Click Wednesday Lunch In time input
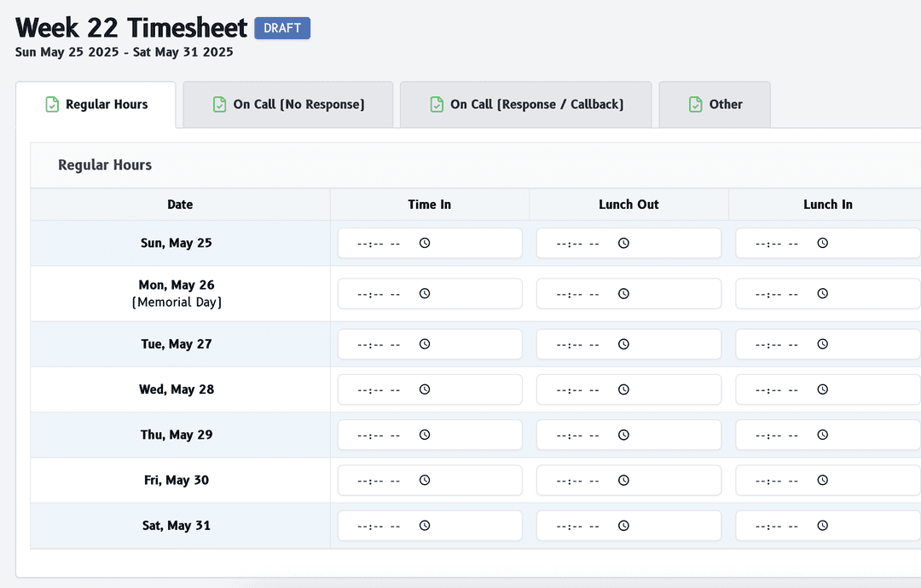The image size is (921, 588). tap(777, 389)
